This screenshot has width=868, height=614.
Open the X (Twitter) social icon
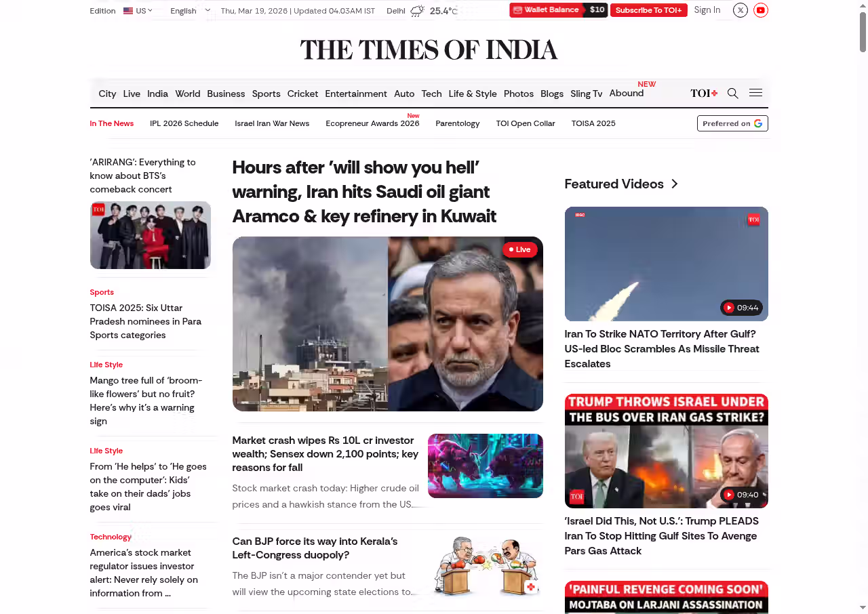741,10
